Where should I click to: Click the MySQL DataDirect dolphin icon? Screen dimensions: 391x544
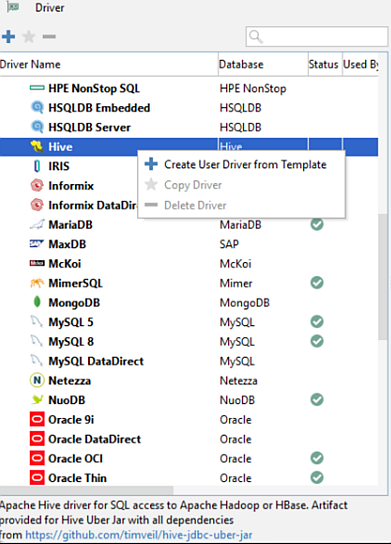pyautogui.click(x=37, y=361)
